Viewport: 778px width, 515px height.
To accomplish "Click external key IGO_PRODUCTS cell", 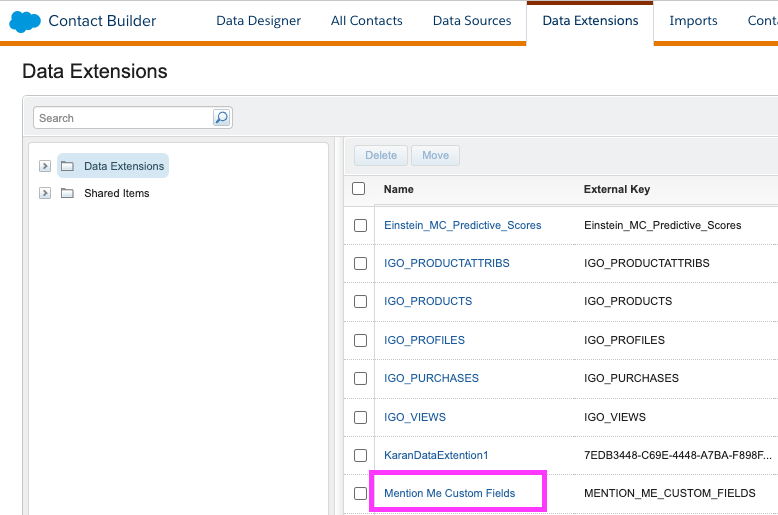I will pyautogui.click(x=628, y=301).
